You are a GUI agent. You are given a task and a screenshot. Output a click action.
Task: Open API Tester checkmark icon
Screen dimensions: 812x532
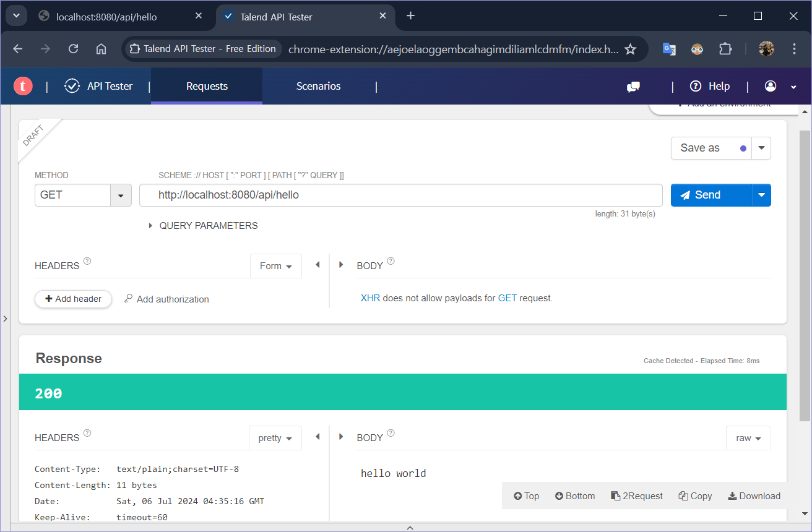72,86
